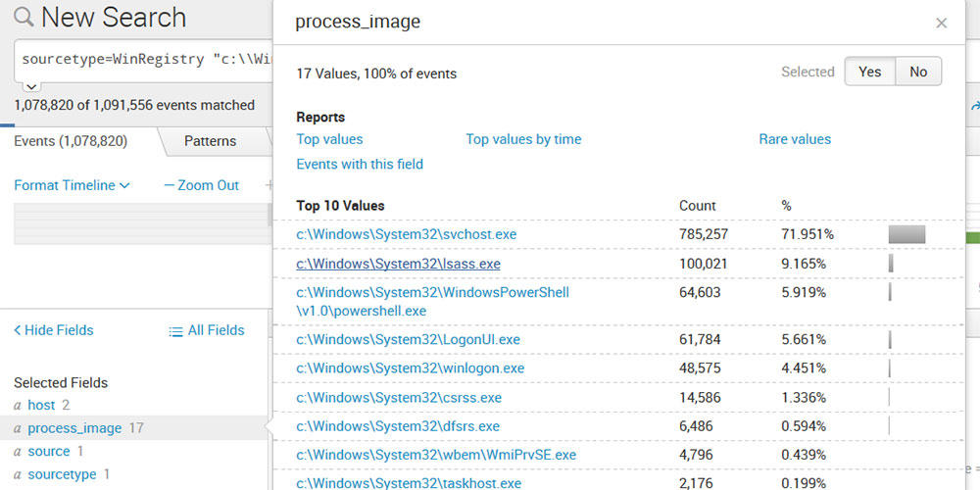Click the '17 Values, 100% of events' text
Viewport: 980px width, 490px height.
pos(376,73)
